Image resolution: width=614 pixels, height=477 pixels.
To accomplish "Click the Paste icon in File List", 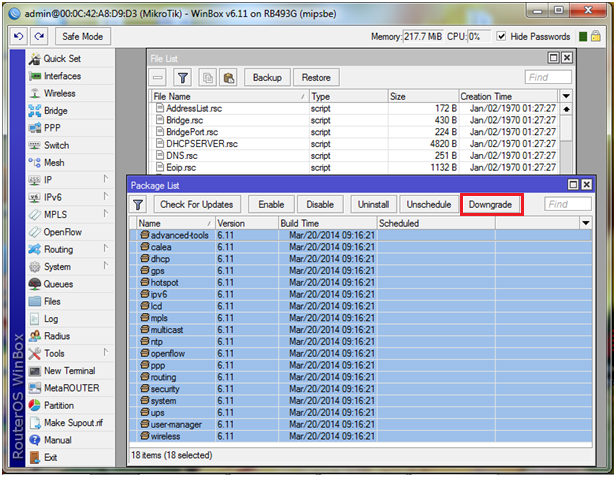I will click(x=229, y=78).
